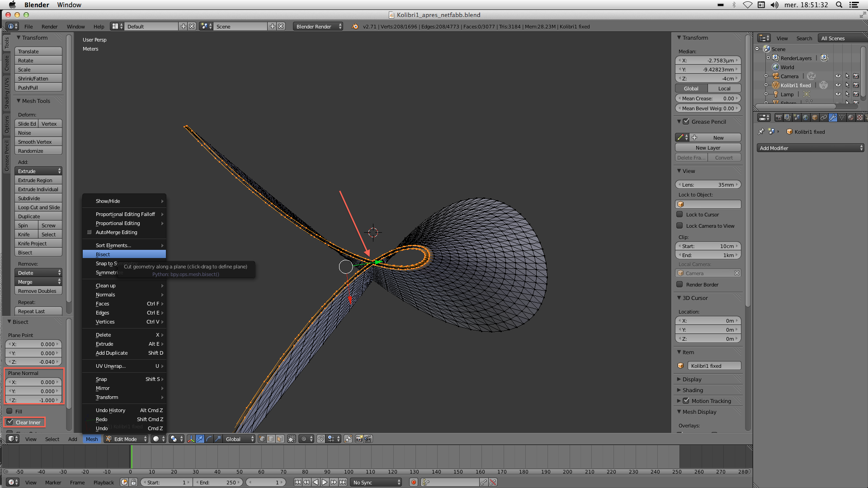Image resolution: width=868 pixels, height=488 pixels.
Task: Click the OpenGL render animation clapper icon
Action: [368, 439]
